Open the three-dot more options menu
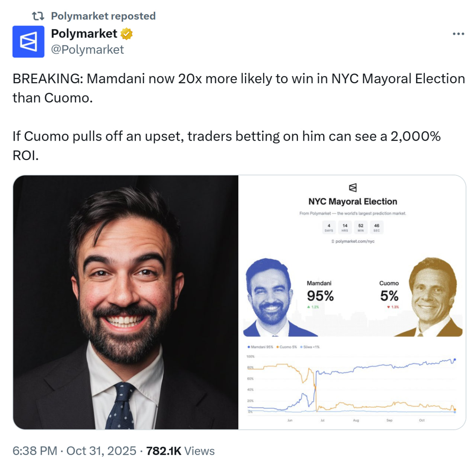Viewport: 476px width, 461px height. [458, 34]
